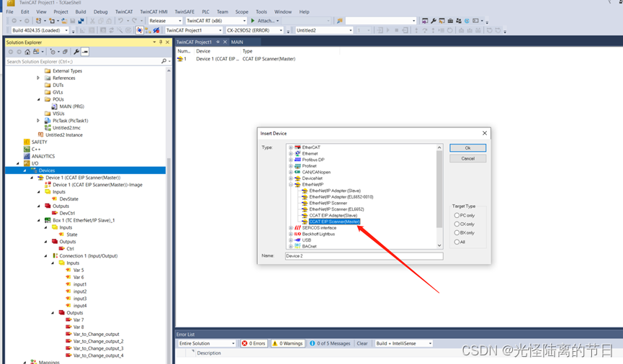The width and height of the screenshot is (623, 364).
Task: Open the Release configuration dropdown
Action: [180, 21]
